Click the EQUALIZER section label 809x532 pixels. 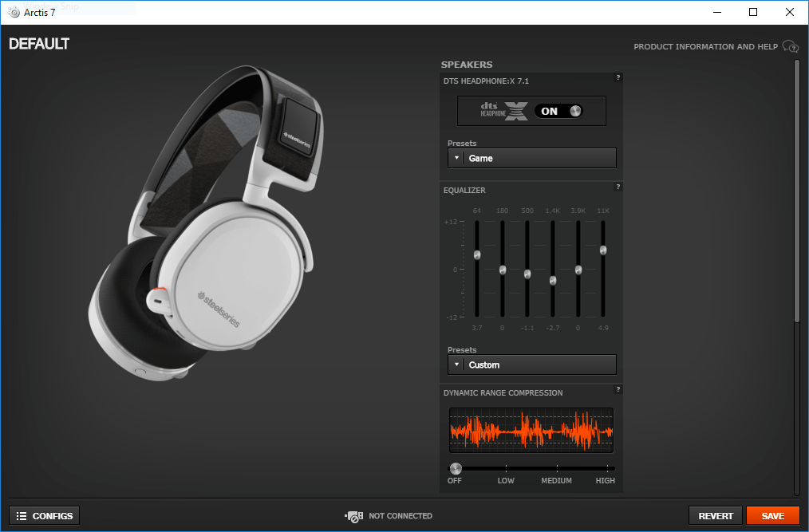pos(464,191)
